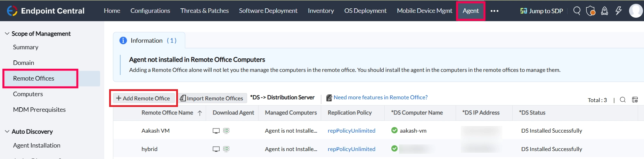
Task: Select the Information (1) tab
Action: (149, 41)
